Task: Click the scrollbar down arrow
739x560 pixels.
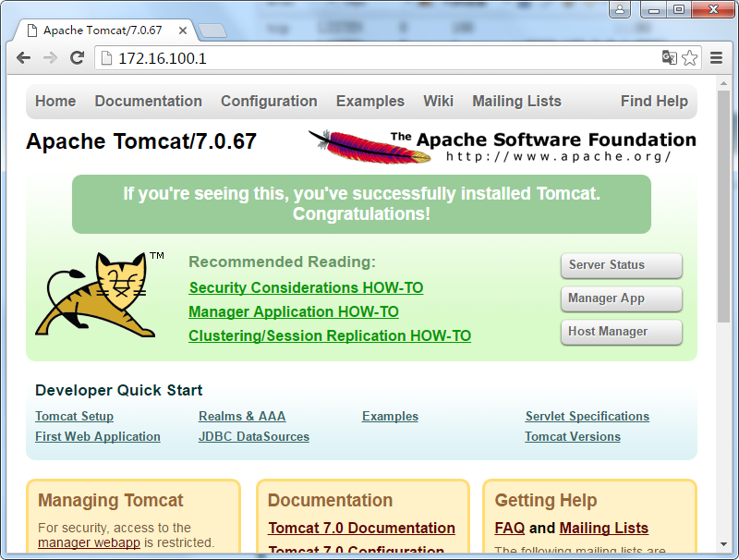Action: click(723, 544)
